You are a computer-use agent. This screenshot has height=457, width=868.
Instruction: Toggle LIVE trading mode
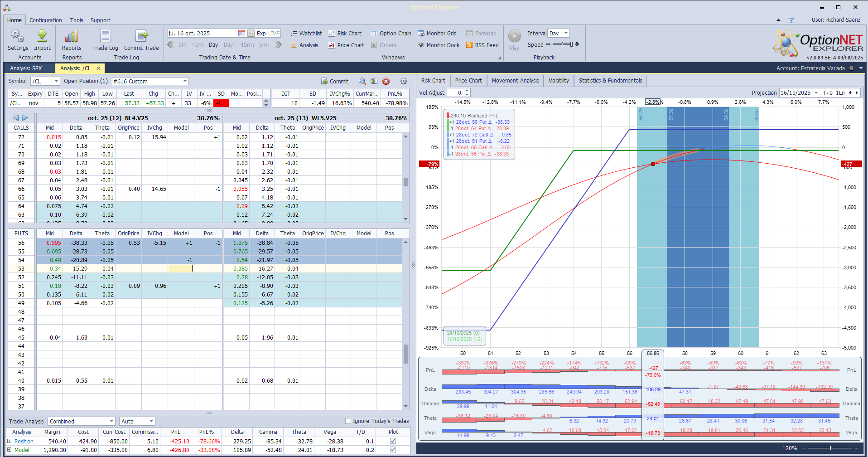pos(274,33)
